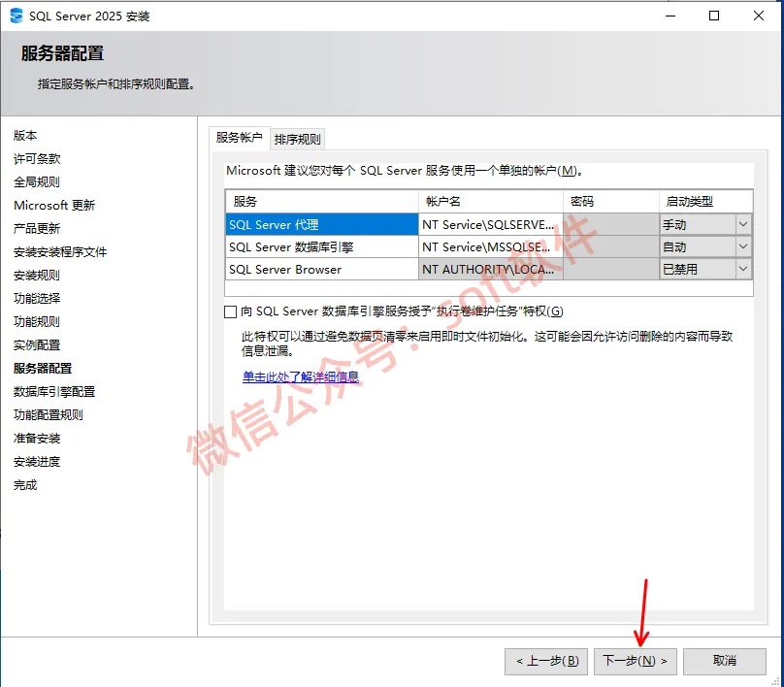
Task: Expand startup type dropdown for SQL Server Browser
Action: pos(743,269)
